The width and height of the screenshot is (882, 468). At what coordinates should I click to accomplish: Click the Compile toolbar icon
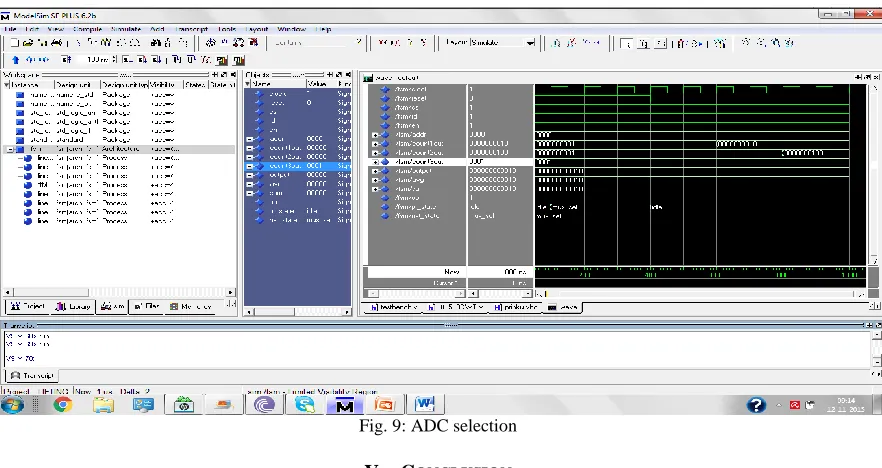point(210,42)
